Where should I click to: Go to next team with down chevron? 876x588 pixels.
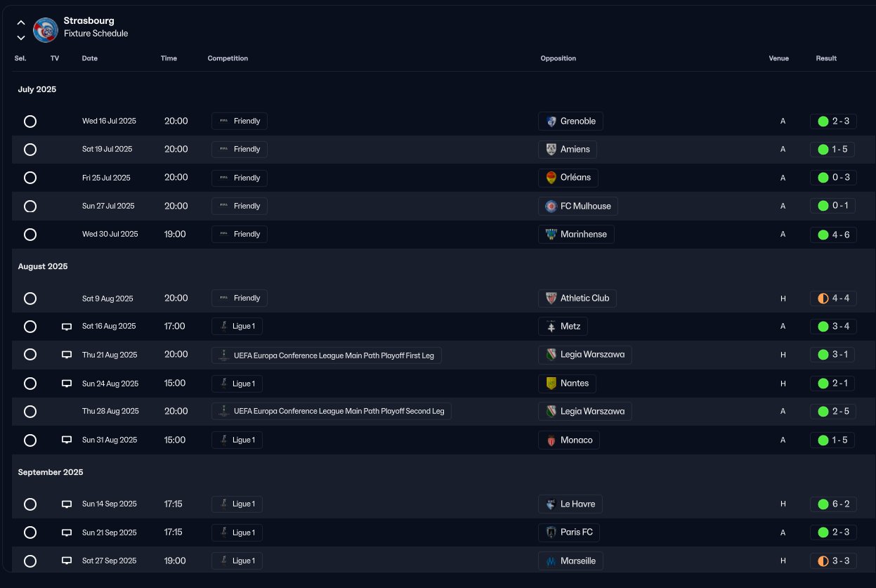21,37
